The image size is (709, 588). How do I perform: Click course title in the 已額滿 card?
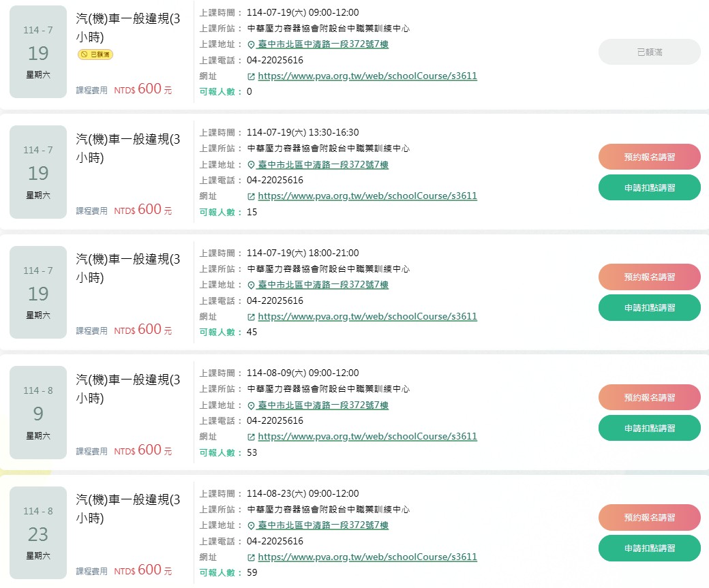128,27
